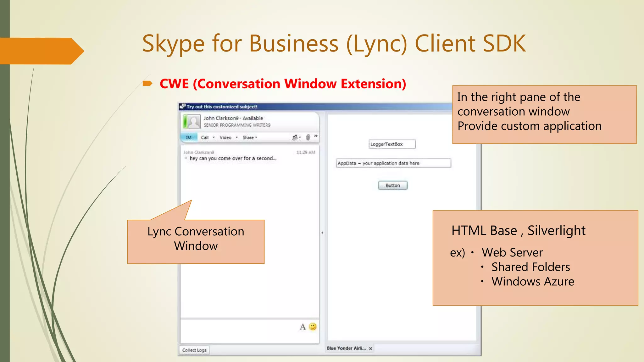Open the font formatting A icon
The height and width of the screenshot is (362, 644).
pyautogui.click(x=303, y=327)
